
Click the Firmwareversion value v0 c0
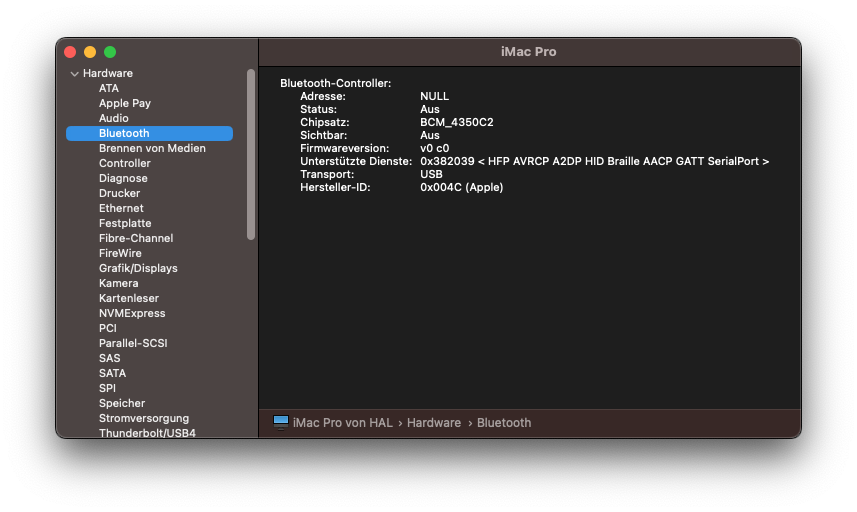(x=435, y=148)
